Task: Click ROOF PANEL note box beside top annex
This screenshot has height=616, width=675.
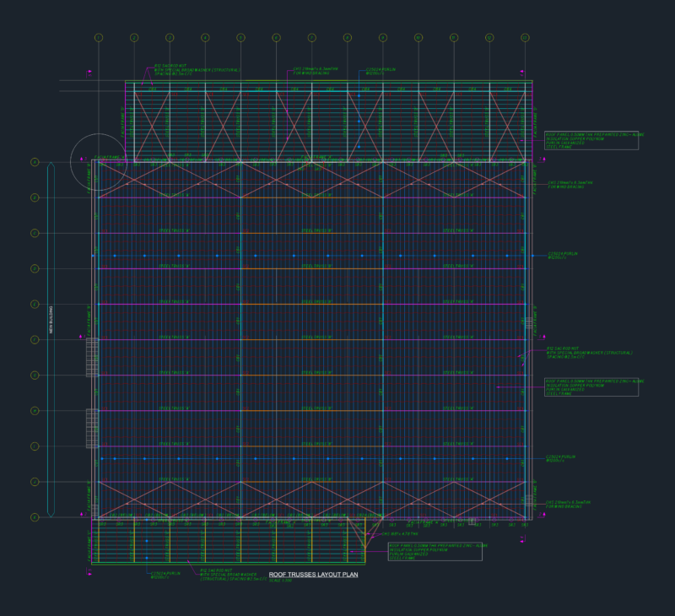Action: point(591,140)
